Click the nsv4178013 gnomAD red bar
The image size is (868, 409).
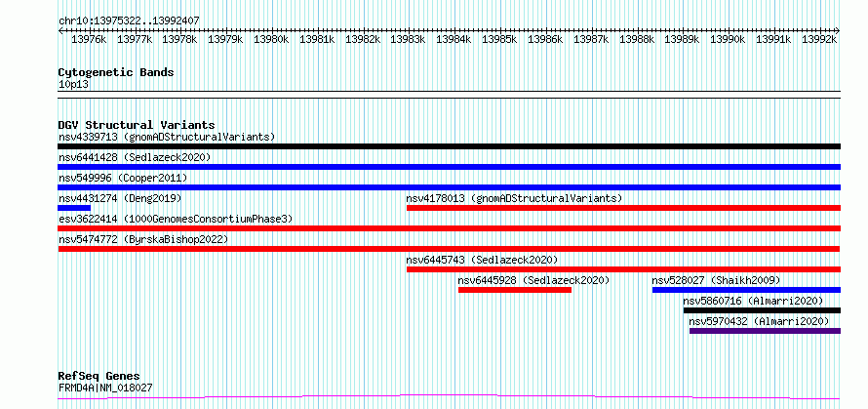click(623, 208)
